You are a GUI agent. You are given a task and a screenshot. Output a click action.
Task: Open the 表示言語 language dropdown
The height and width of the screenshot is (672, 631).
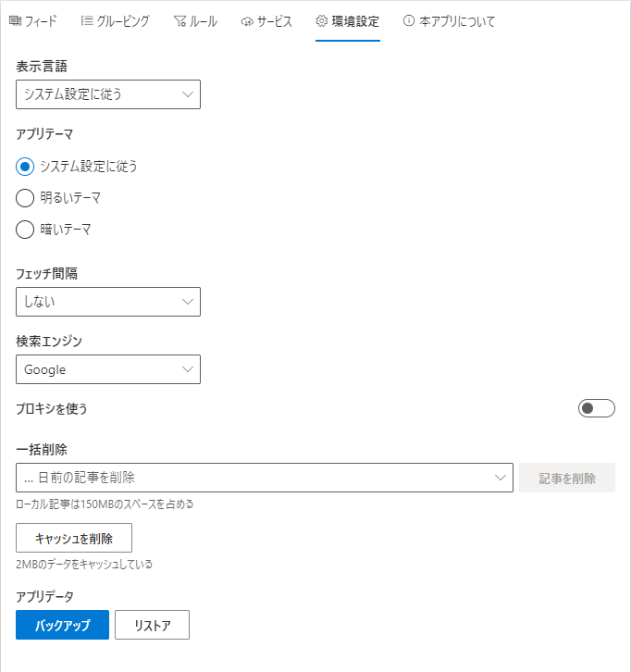108,94
